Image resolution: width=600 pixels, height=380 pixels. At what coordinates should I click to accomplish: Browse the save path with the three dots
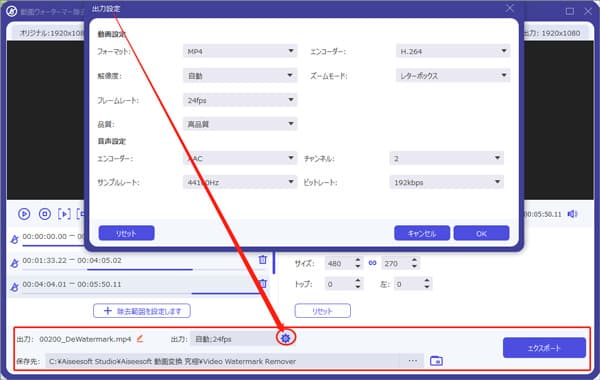click(412, 361)
